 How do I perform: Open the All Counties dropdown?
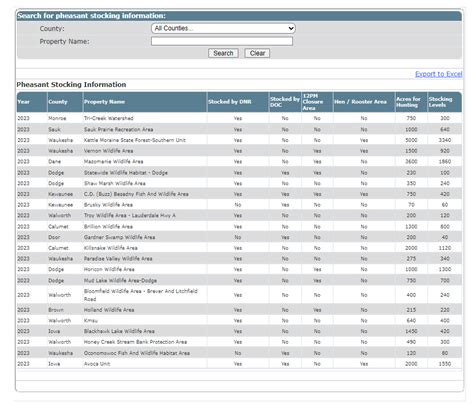point(223,28)
